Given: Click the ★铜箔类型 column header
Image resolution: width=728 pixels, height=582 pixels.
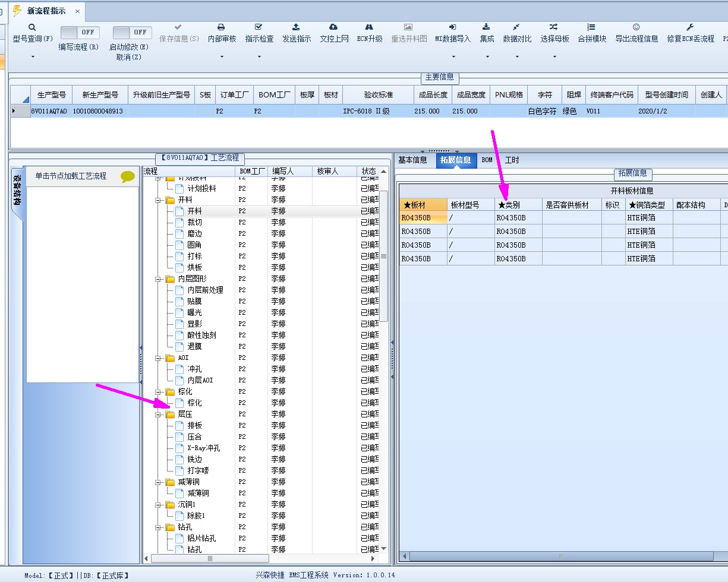Looking at the screenshot, I should click(649, 205).
